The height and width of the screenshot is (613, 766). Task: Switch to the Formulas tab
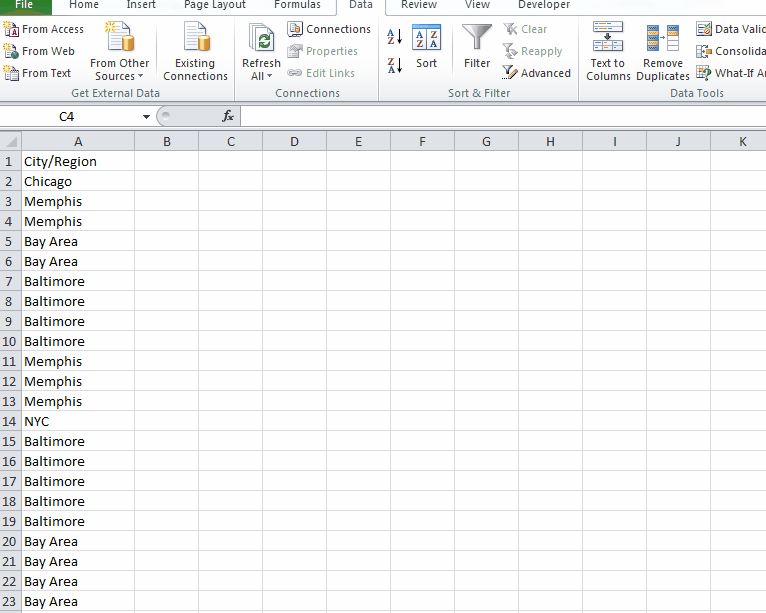point(298,5)
